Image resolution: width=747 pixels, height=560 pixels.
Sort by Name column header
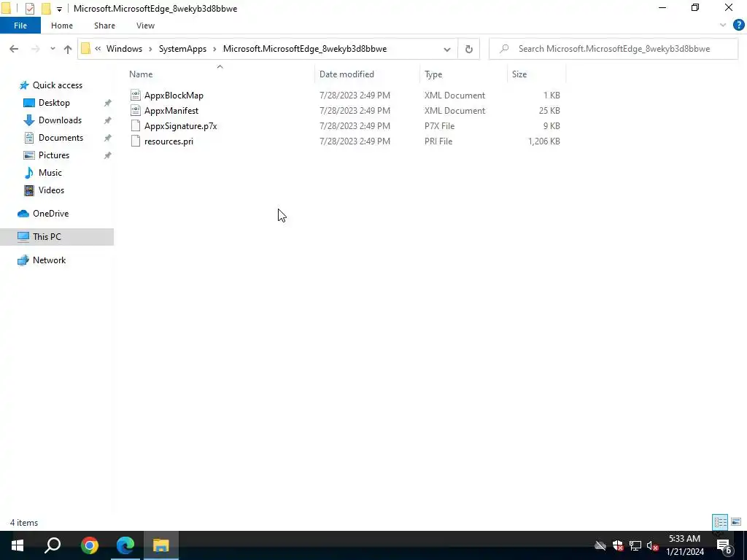[x=141, y=74]
